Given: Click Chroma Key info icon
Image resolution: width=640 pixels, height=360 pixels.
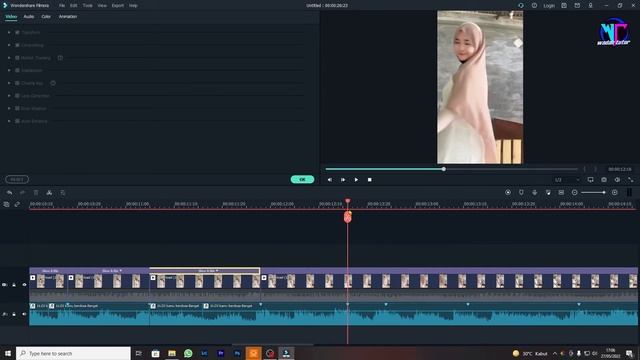Looking at the screenshot, I should pos(53,83).
